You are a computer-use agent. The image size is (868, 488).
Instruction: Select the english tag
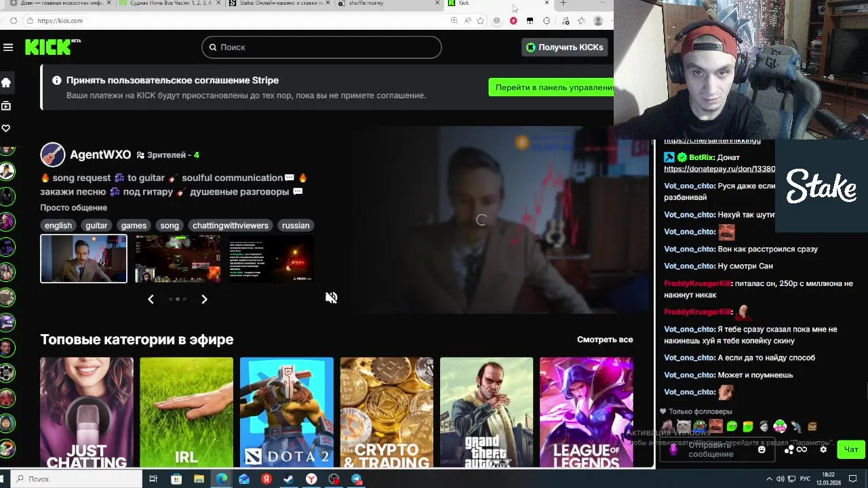point(58,226)
